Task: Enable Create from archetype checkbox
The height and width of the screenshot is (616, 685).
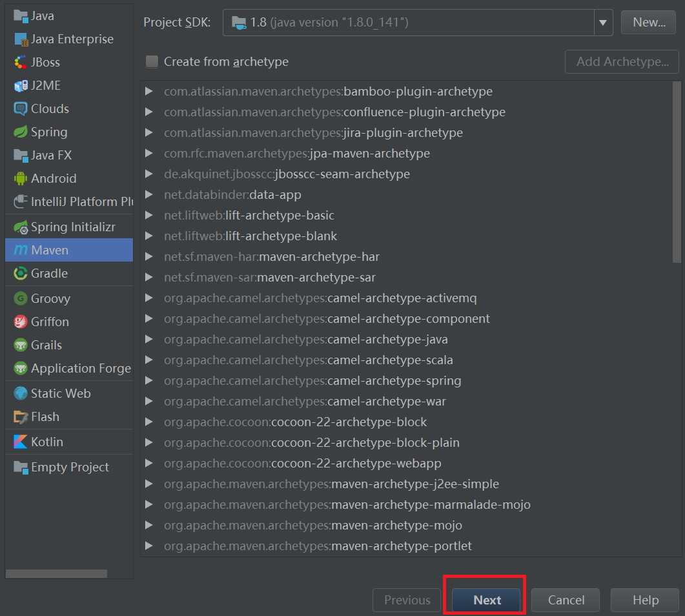Action: pos(152,61)
